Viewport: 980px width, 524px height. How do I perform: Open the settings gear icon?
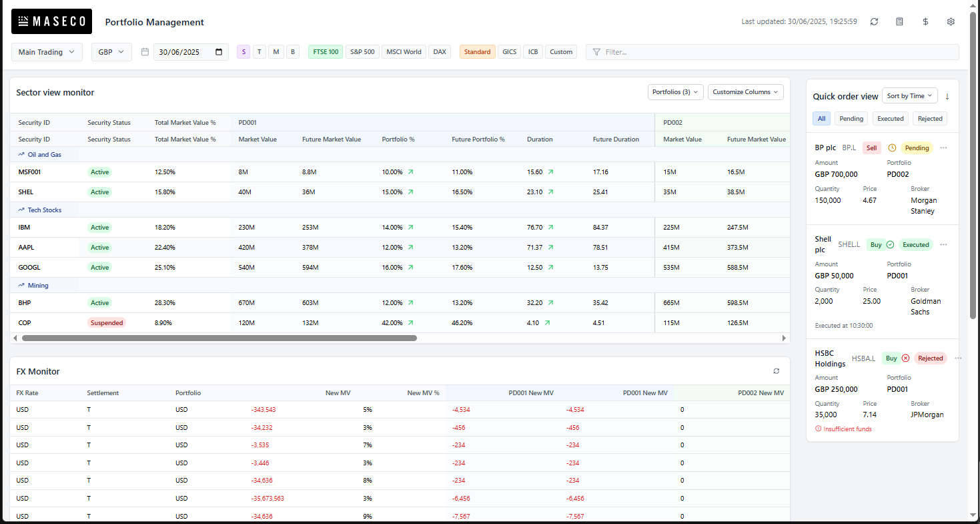pyautogui.click(x=951, y=21)
